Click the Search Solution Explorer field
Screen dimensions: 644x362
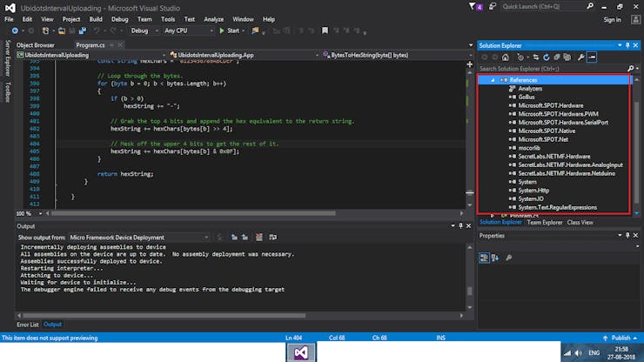pos(553,69)
